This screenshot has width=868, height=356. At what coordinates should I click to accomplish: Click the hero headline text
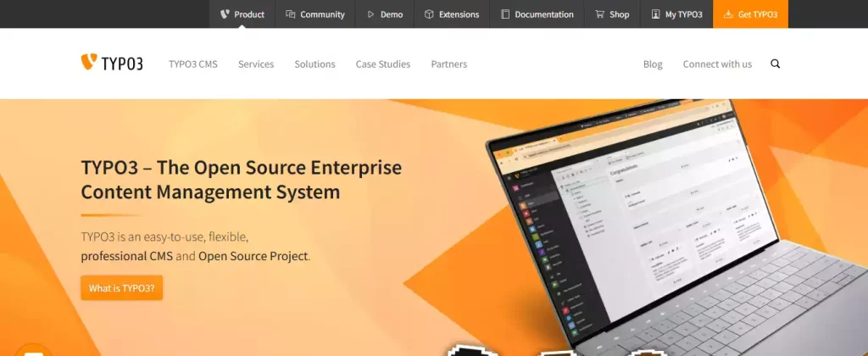242,180
